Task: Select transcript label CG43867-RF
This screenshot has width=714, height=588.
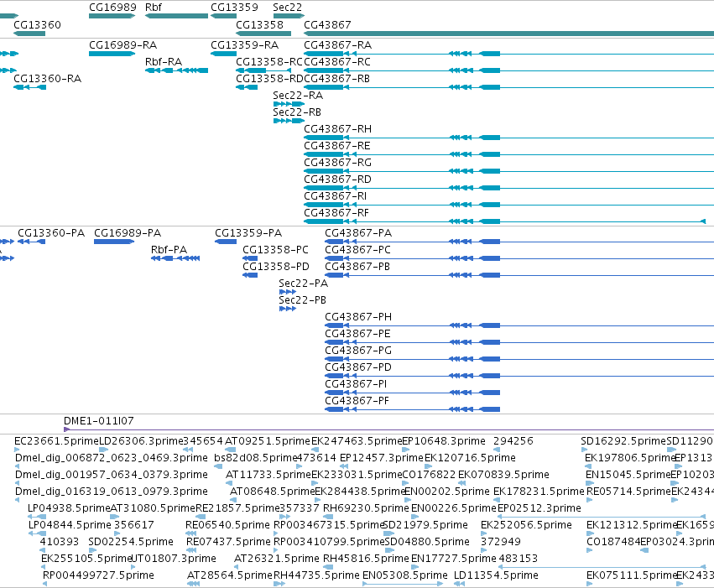Action: tap(336, 213)
